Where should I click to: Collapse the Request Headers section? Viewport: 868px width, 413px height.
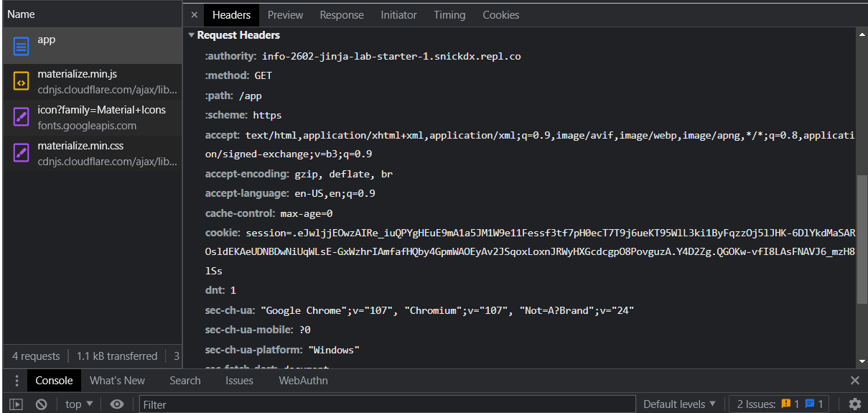click(192, 35)
